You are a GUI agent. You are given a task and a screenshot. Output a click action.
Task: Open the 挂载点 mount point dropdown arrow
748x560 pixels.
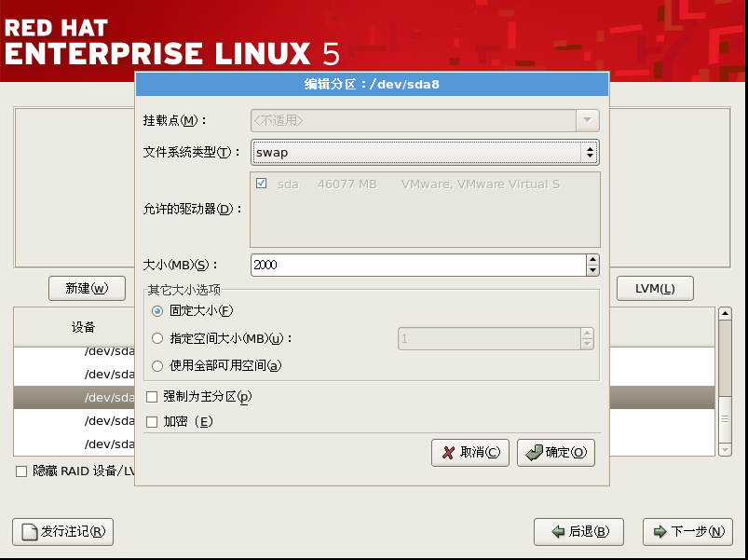(587, 120)
